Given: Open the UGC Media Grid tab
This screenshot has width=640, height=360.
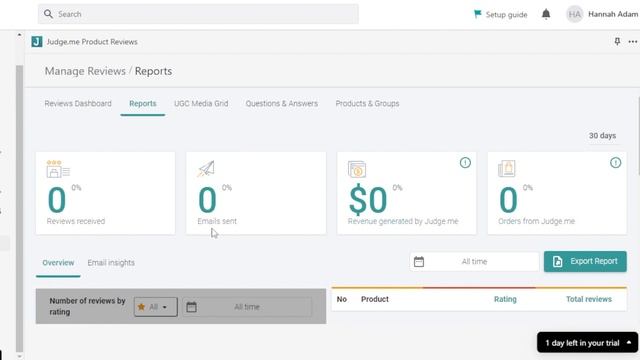Looking at the screenshot, I should coord(201,104).
